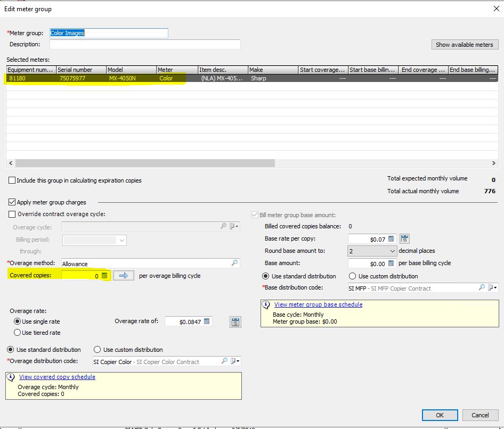The height and width of the screenshot is (429, 504).
Task: Select meter row with equipment number 81180
Action: pos(252,78)
